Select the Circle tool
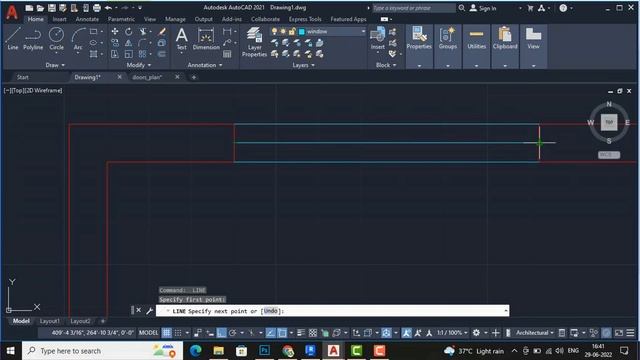 tap(56, 39)
